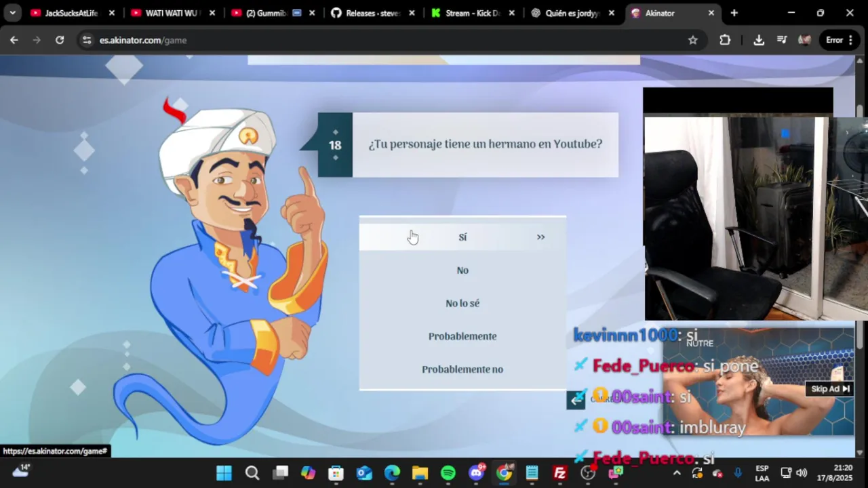Skip the ad with Skip Ad button
Screen dimensions: 868x488
point(830,388)
